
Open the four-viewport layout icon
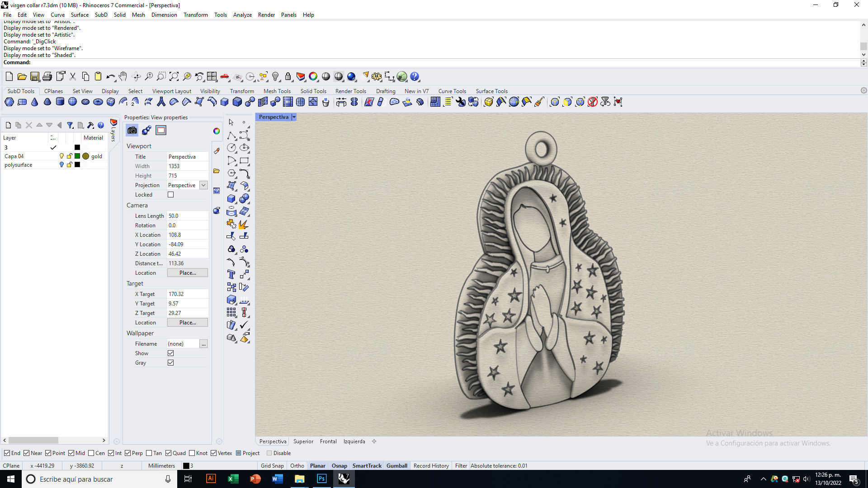[212, 76]
